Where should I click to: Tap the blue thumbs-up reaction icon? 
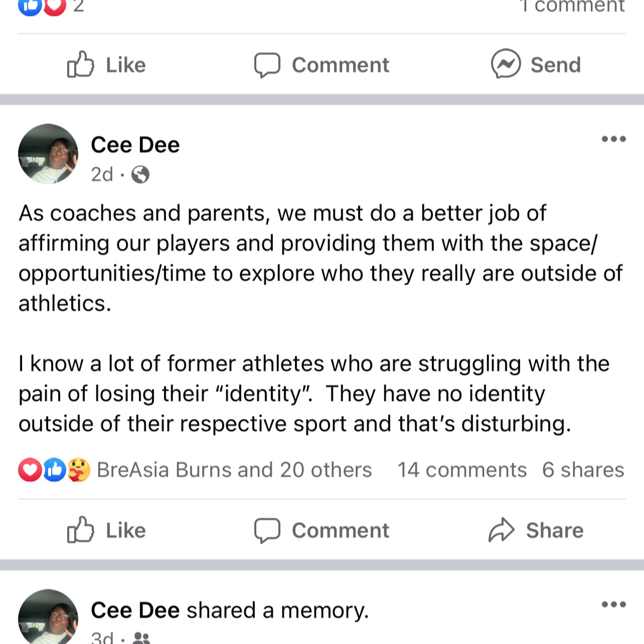pyautogui.click(x=55, y=470)
